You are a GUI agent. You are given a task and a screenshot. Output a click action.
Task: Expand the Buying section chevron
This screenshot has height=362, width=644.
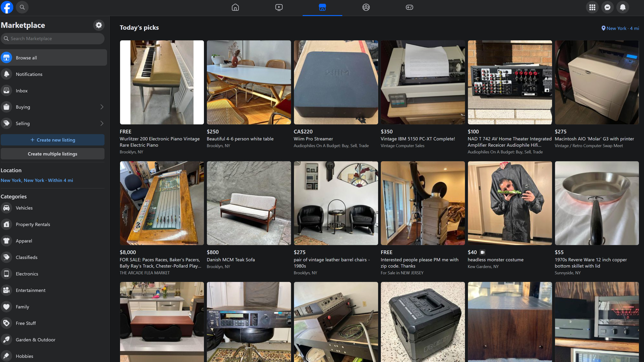[102, 107]
